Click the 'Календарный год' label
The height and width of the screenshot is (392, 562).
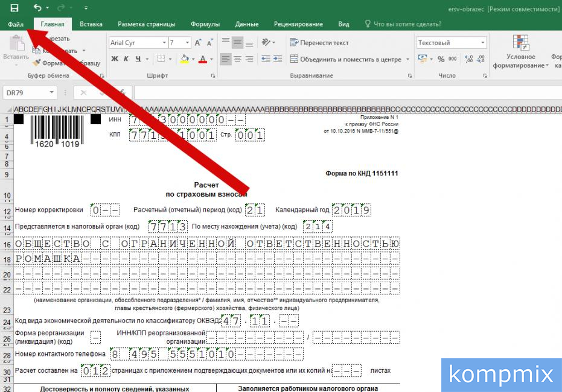coord(302,210)
